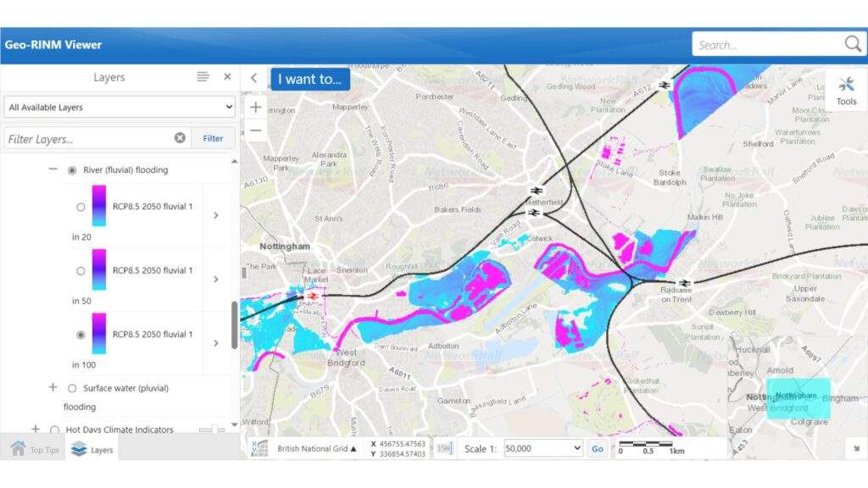868x488 pixels.
Task: Click the search magnifier icon
Action: 853,44
